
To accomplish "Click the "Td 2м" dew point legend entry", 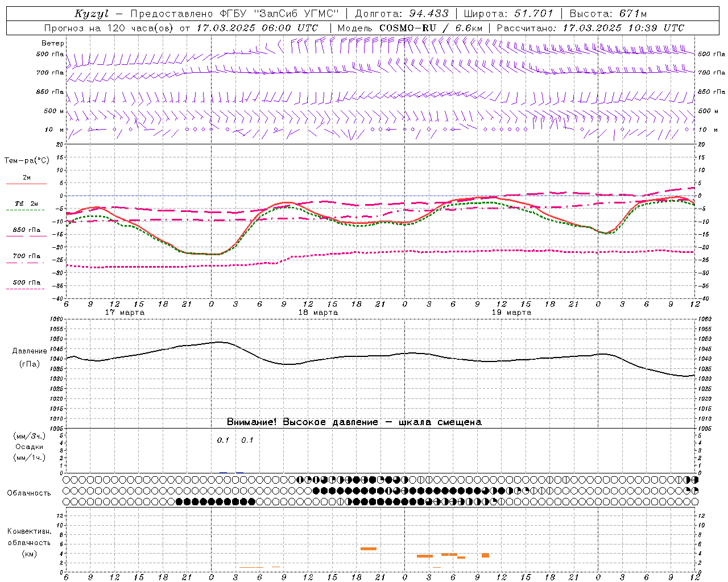I will [x=26, y=203].
